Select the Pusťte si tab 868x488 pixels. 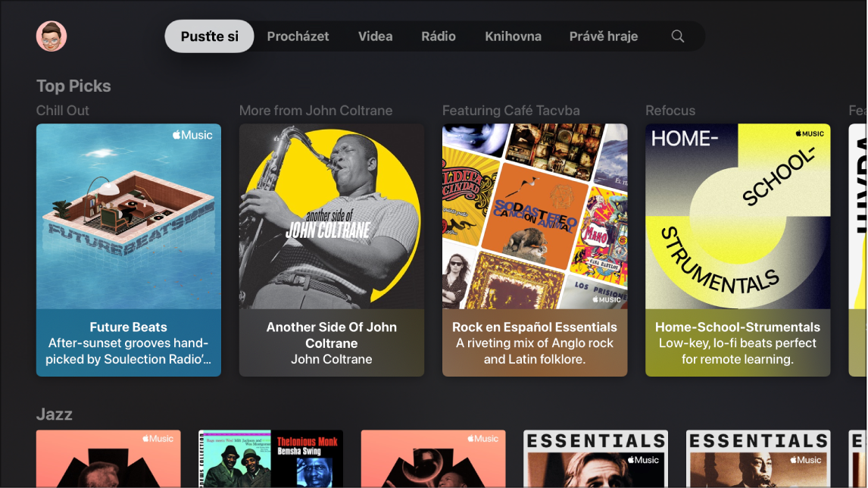[x=210, y=36]
